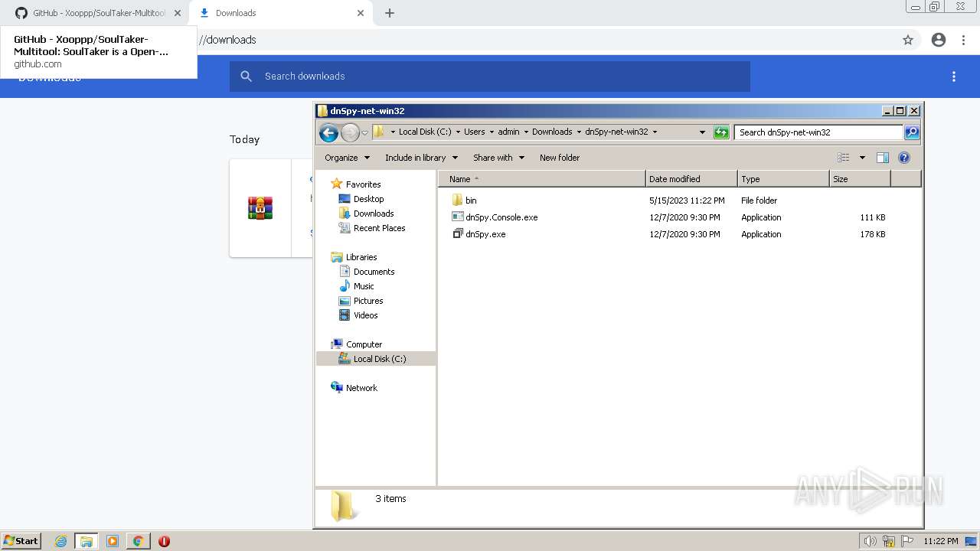
Task: Select Computer in the navigation pane
Action: (x=364, y=344)
